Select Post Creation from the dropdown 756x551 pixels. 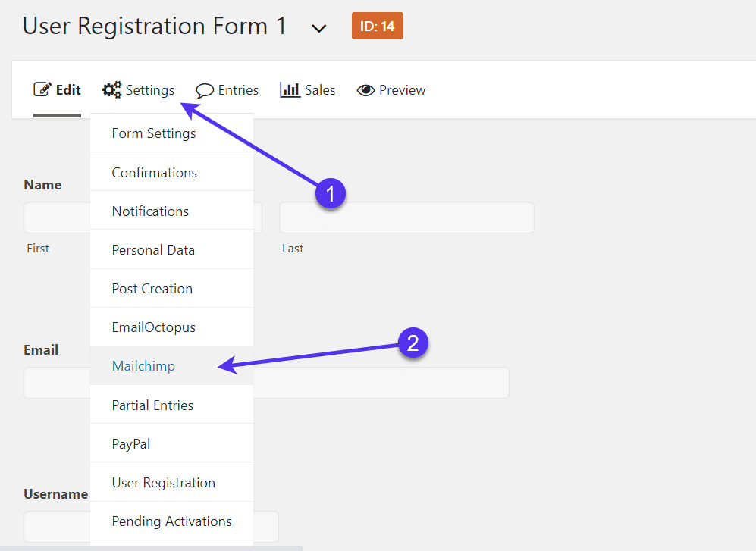point(152,288)
